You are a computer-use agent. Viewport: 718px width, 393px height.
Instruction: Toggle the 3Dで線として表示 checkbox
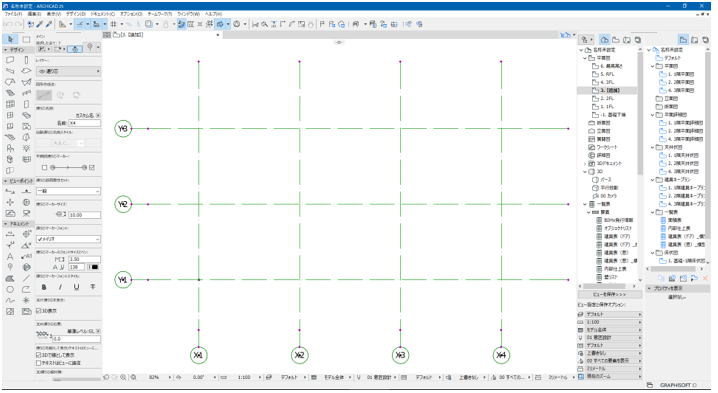click(39, 355)
